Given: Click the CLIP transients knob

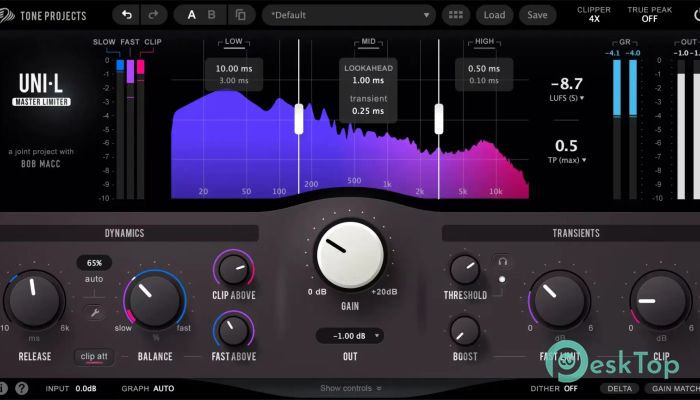Looking at the screenshot, I should (x=661, y=300).
